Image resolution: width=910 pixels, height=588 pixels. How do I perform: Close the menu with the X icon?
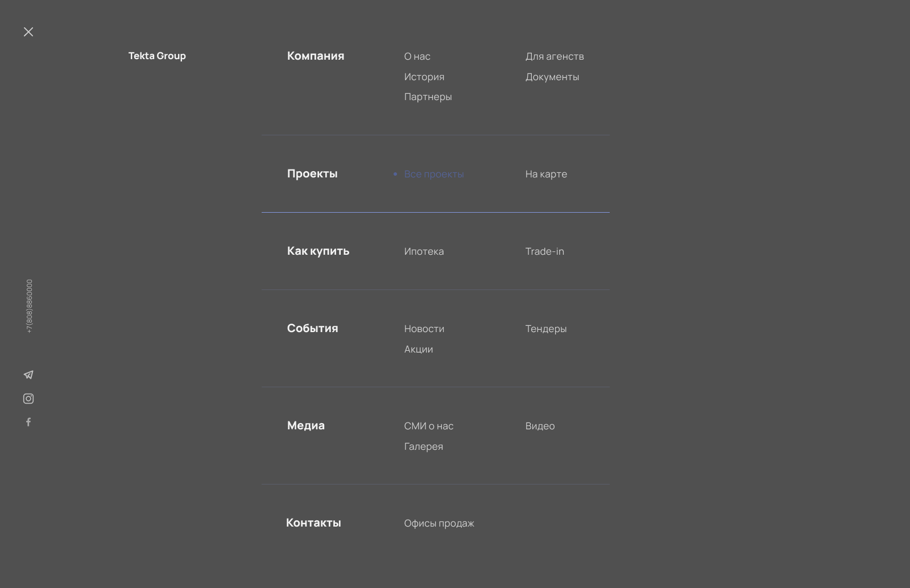coord(28,32)
